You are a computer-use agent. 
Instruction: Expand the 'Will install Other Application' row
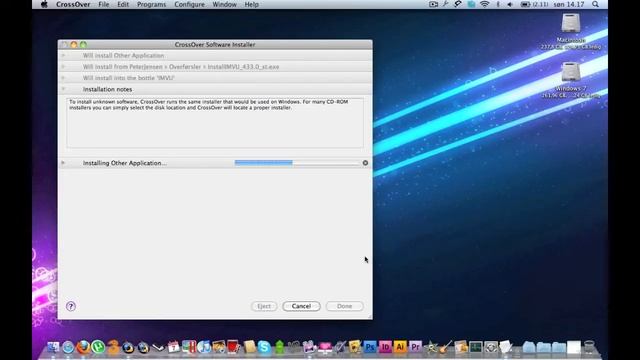coord(63,56)
